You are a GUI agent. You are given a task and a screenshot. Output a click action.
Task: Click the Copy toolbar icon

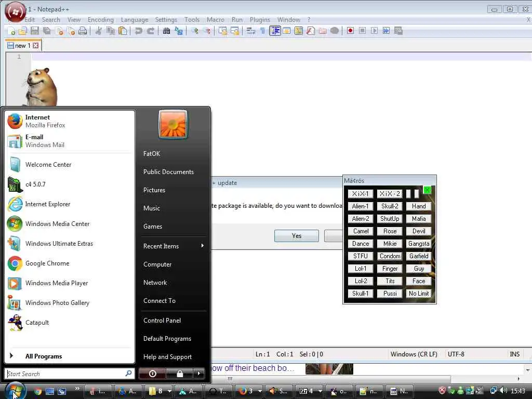pyautogui.click(x=111, y=31)
